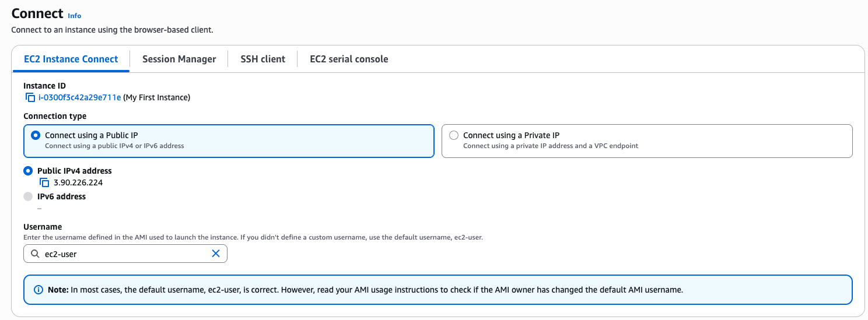Click the 3.90.226.224 IP address text
Image resolution: width=868 pixels, height=320 pixels.
[x=78, y=183]
